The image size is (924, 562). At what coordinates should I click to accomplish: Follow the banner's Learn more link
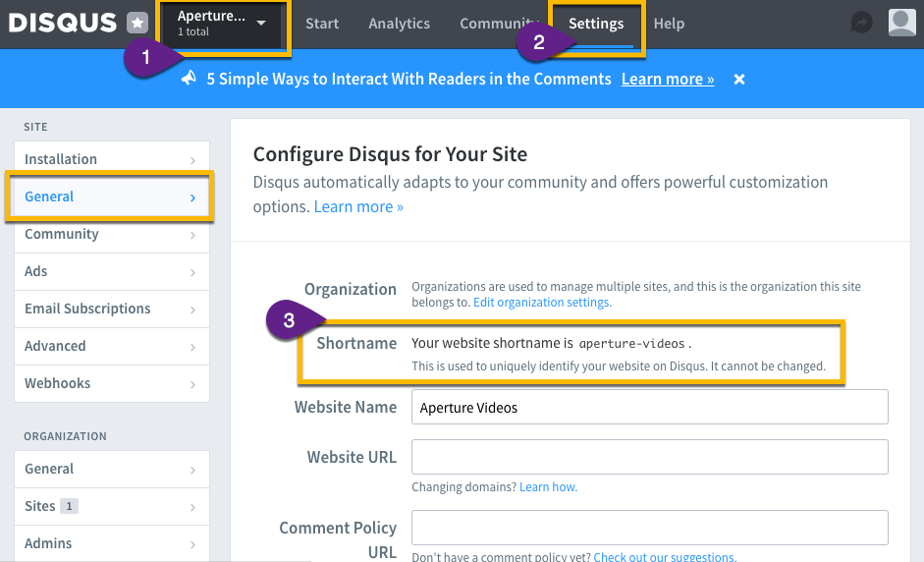tap(668, 79)
